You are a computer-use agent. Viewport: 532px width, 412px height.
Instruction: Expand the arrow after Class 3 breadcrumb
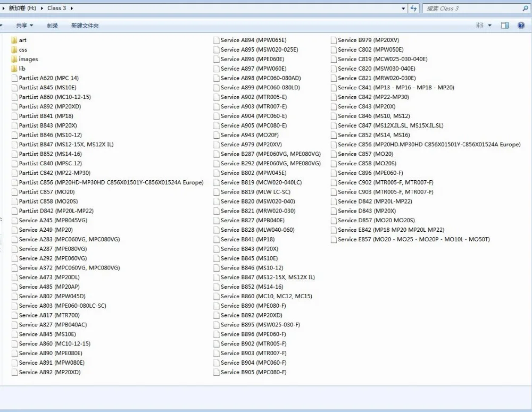click(72, 8)
